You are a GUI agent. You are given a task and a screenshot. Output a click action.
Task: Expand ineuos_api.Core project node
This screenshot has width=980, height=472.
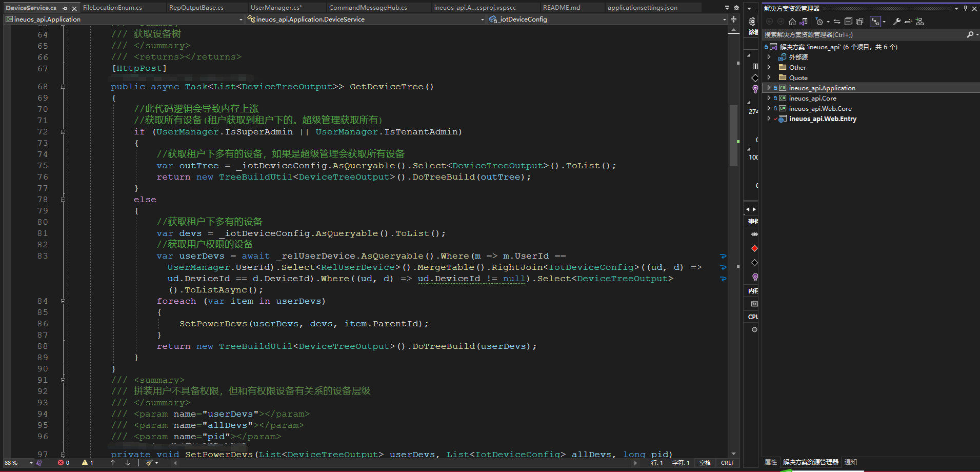769,98
